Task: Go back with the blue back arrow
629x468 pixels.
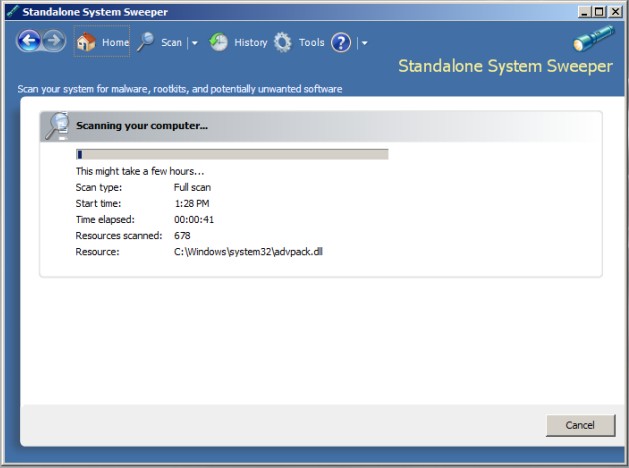Action: pyautogui.click(x=29, y=41)
